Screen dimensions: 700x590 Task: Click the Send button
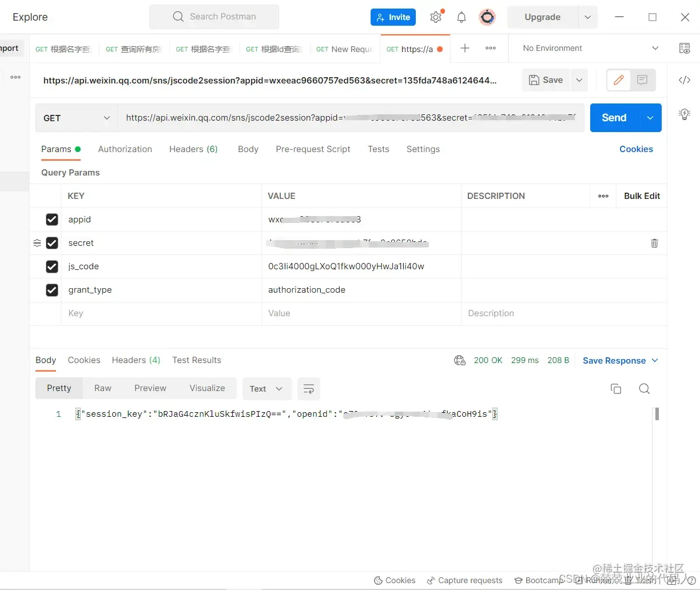click(614, 118)
